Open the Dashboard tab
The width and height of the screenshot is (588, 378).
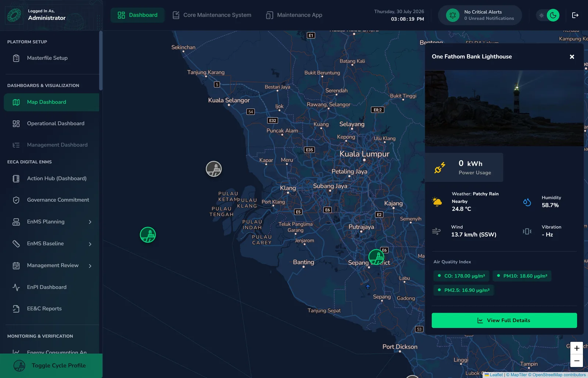137,15
